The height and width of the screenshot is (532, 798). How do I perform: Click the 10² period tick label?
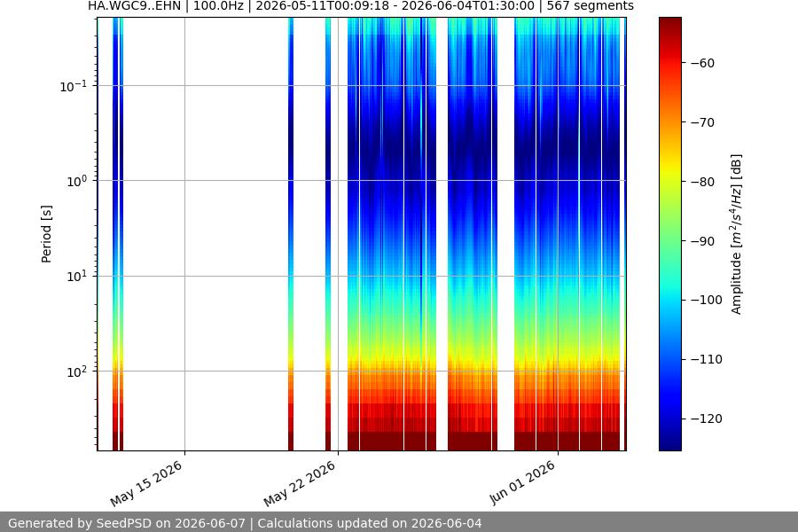click(x=76, y=372)
